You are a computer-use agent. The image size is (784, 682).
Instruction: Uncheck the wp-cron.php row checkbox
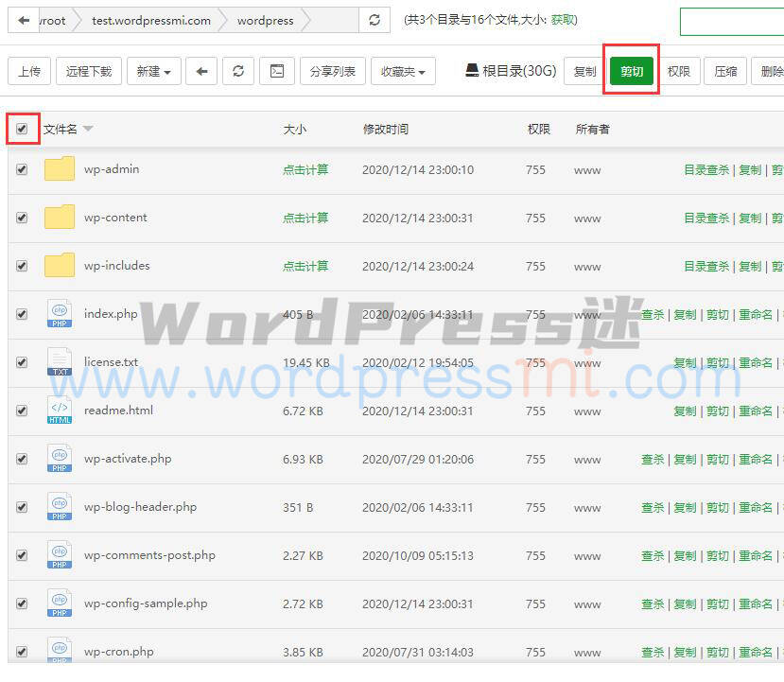(22, 651)
